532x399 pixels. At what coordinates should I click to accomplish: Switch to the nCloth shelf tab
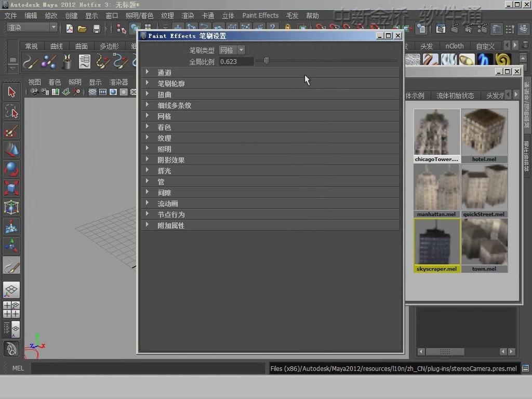[x=454, y=46]
